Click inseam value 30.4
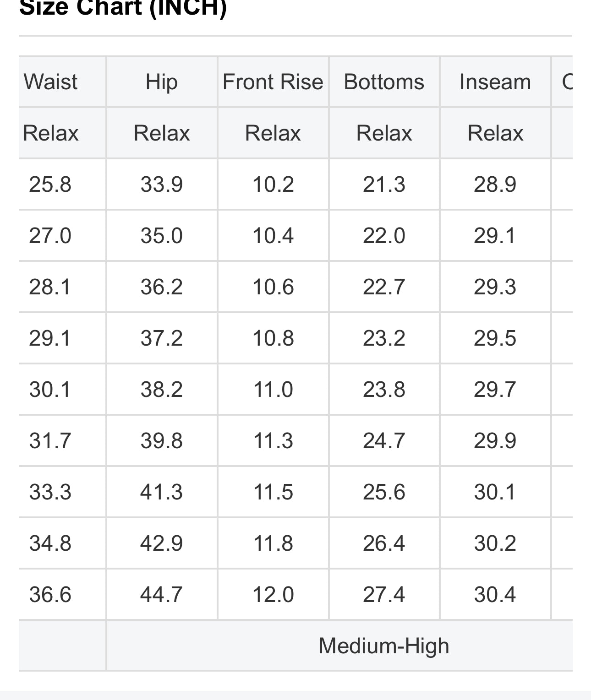Image resolution: width=591 pixels, height=700 pixels. click(x=495, y=595)
